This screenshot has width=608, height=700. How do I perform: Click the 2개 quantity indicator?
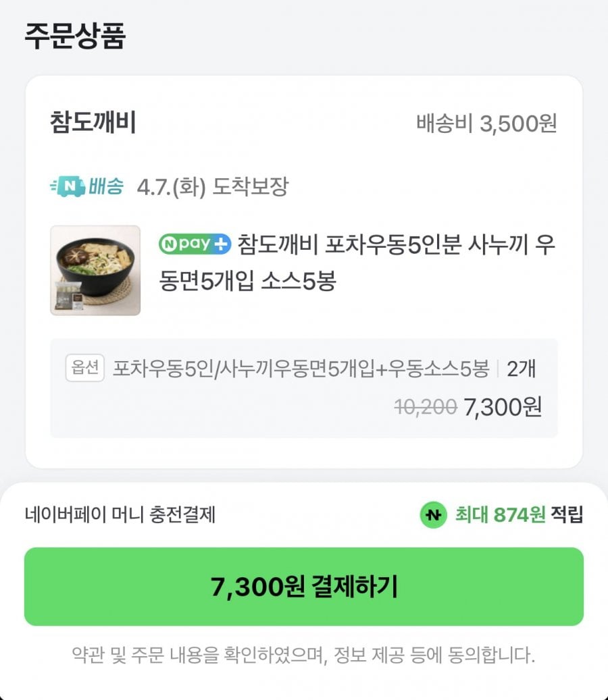point(522,369)
